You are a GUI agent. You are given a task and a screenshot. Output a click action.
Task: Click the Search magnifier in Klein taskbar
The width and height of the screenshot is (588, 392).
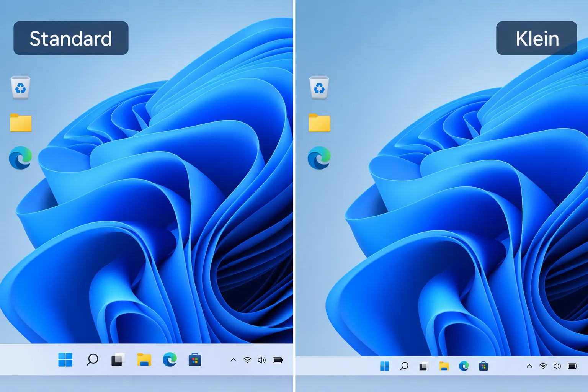[x=404, y=366]
